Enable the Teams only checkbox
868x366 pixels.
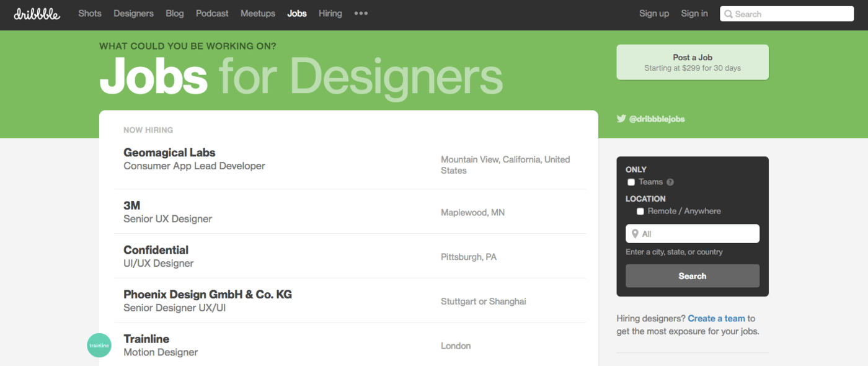(x=631, y=182)
